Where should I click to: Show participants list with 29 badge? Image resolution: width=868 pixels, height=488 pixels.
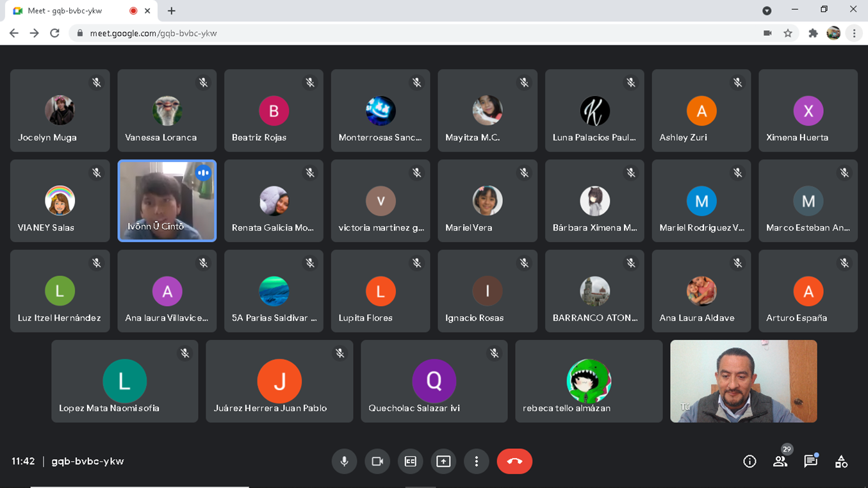pos(780,460)
